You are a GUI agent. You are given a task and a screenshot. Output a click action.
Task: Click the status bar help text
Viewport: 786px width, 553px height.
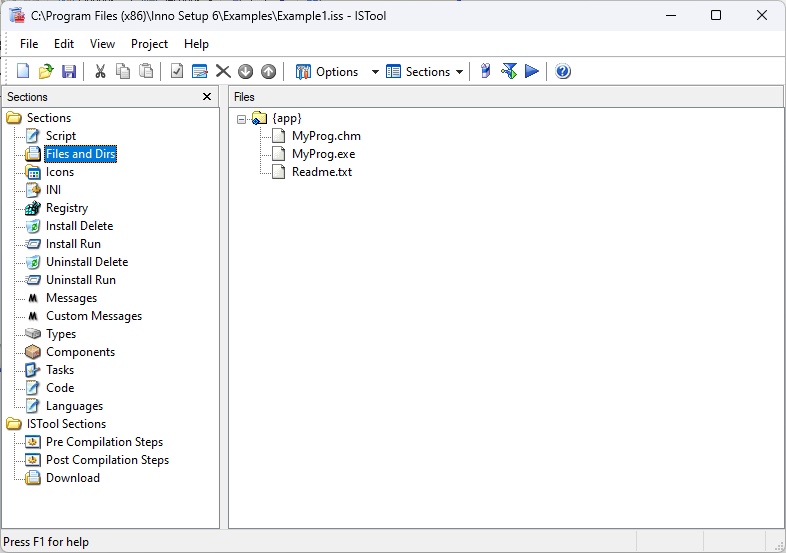coord(46,542)
